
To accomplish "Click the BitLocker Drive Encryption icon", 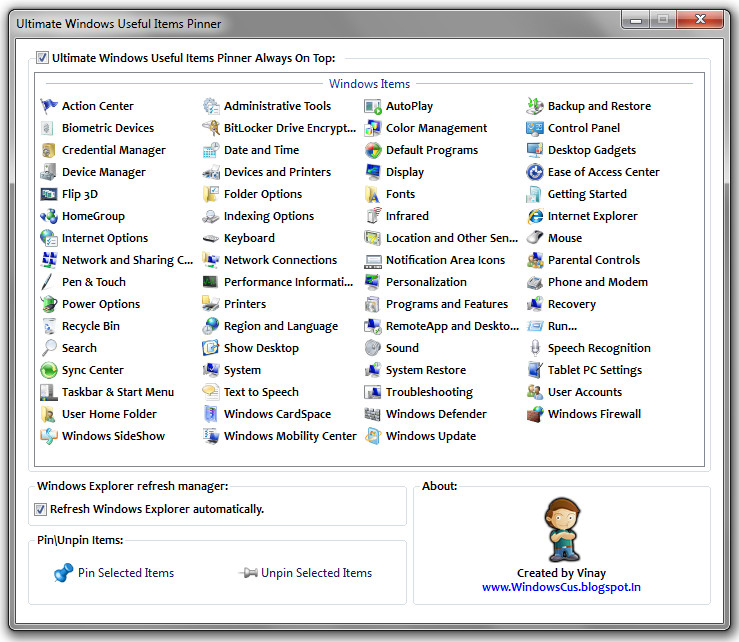I will (211, 128).
